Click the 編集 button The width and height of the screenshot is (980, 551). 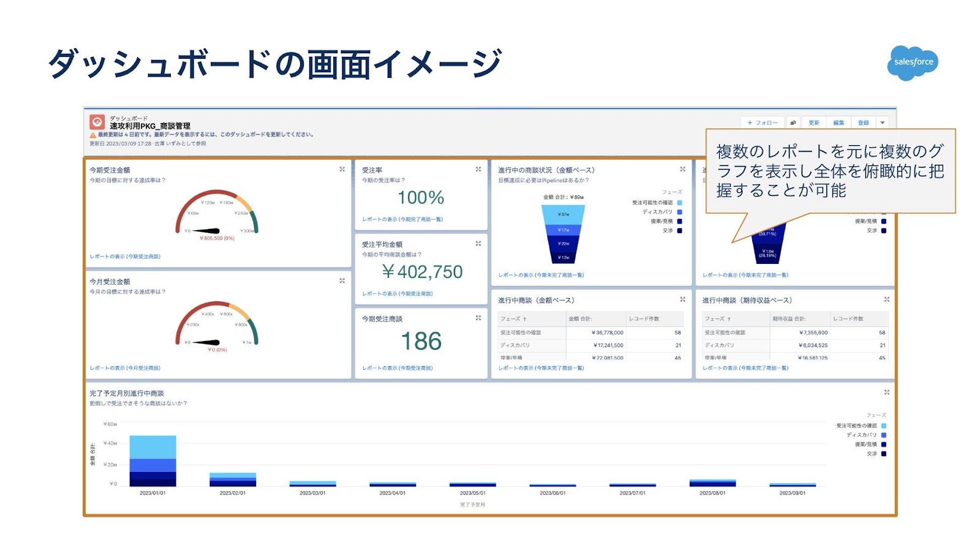point(839,122)
